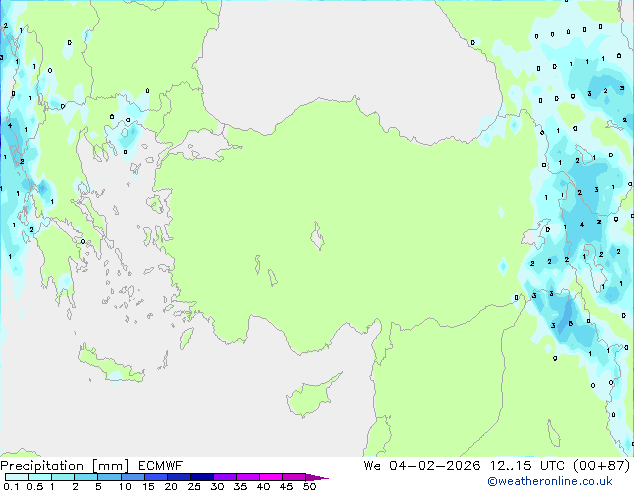Pick the 40–45 mm magenta legend swatch
634x490 pixels.
271,477
